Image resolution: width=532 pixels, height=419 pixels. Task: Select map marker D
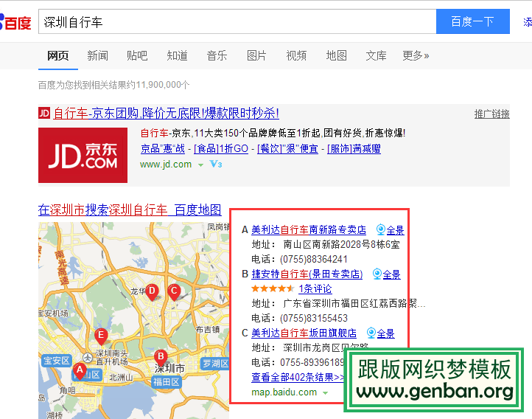click(152, 292)
